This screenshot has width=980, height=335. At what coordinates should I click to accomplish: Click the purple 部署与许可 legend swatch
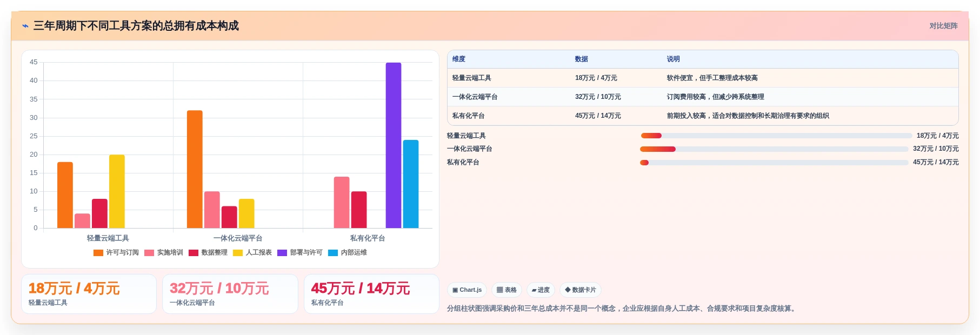click(x=282, y=252)
